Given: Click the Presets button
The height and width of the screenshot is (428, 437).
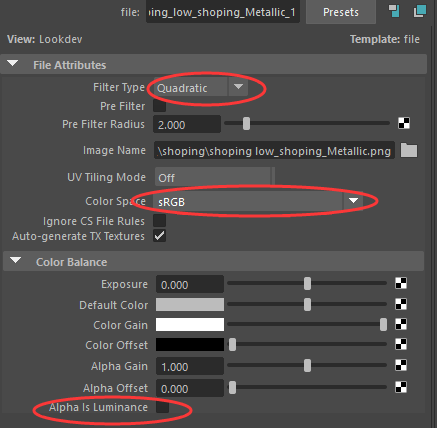Looking at the screenshot, I should coord(341,12).
